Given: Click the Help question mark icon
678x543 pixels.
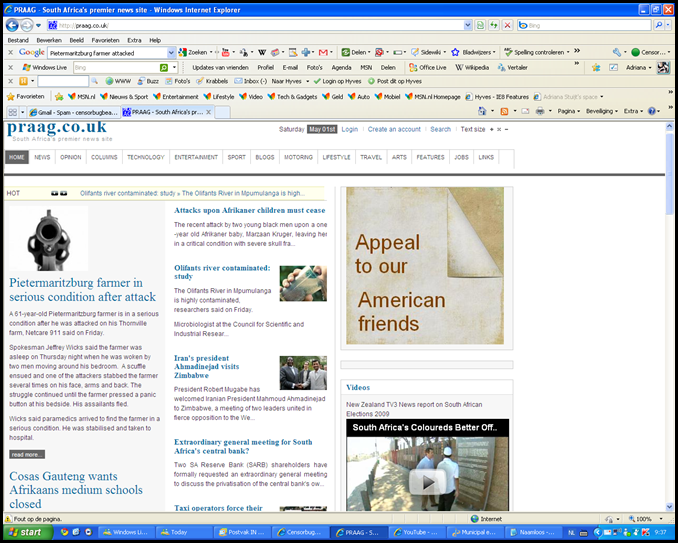Looking at the screenshot, I should click(652, 112).
